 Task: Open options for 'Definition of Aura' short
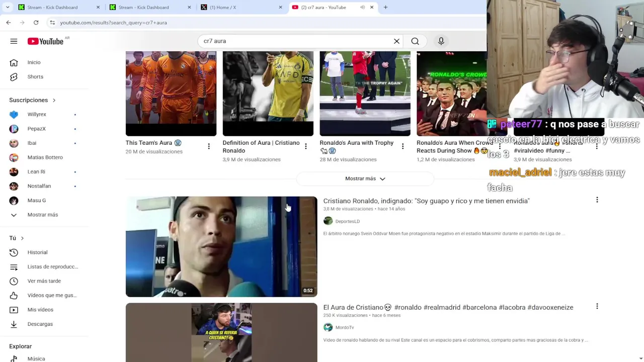pyautogui.click(x=306, y=146)
